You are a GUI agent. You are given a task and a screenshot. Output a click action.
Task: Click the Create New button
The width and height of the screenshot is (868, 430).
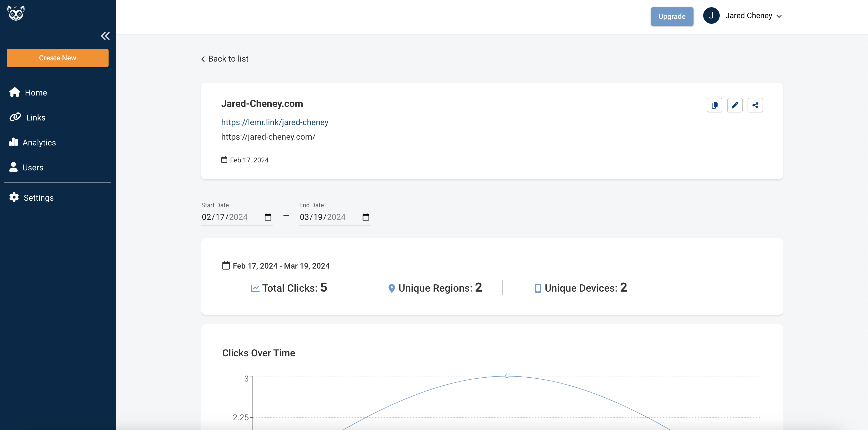(x=58, y=58)
